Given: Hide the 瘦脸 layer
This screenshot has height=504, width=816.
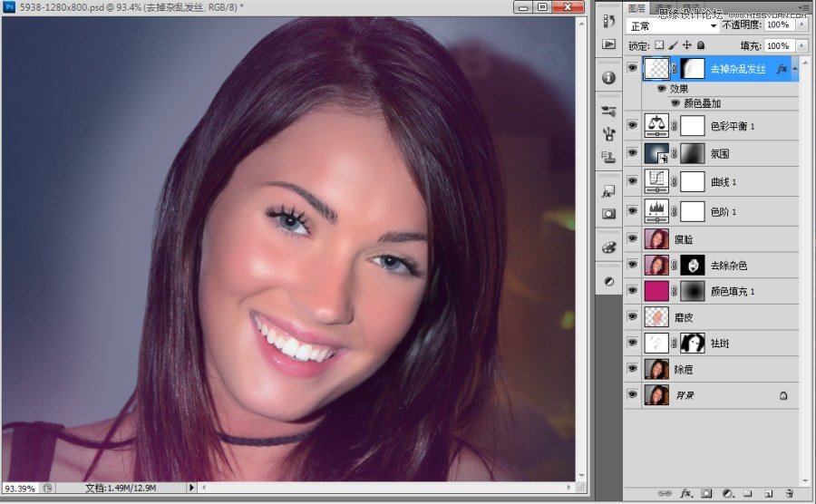Looking at the screenshot, I should coord(632,238).
